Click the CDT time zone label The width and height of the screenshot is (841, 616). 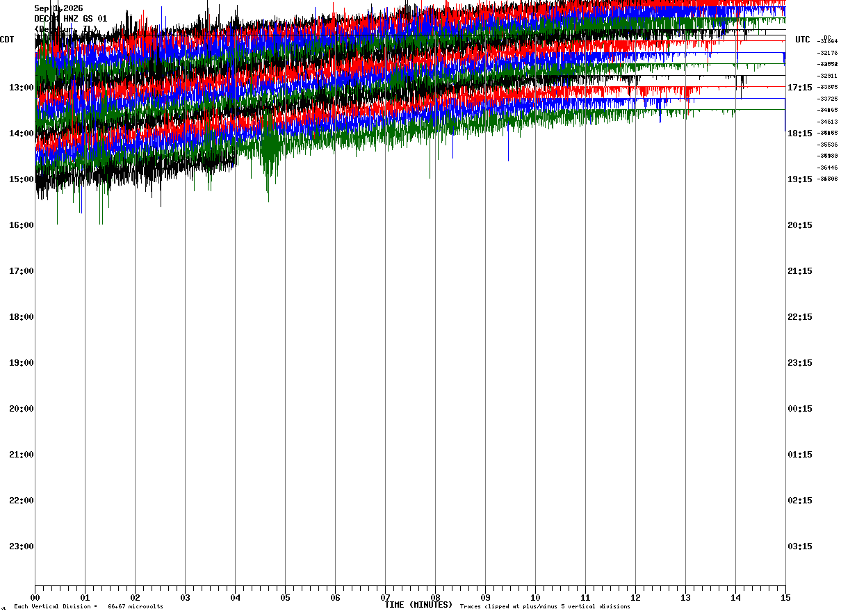[x=8, y=40]
